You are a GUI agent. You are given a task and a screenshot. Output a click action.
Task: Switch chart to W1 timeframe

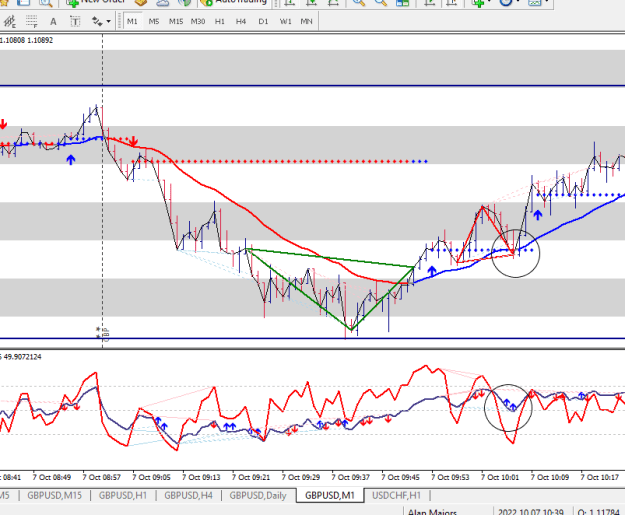(285, 22)
